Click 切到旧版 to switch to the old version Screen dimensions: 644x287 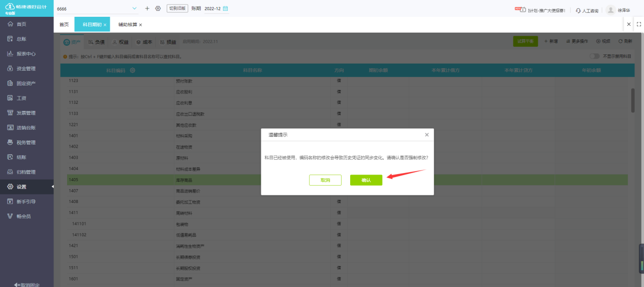point(177,9)
